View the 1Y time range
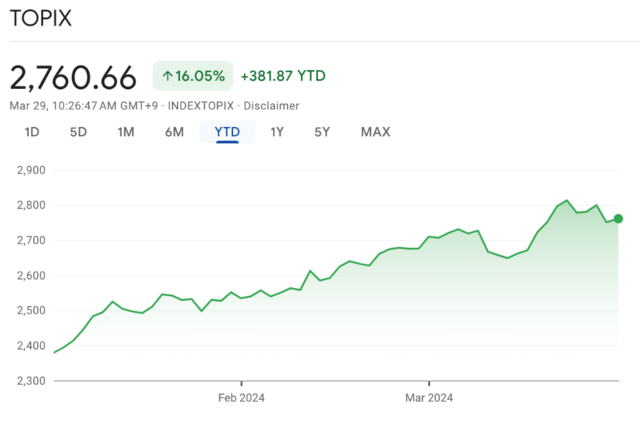This screenshot has height=421, width=640. coord(277,132)
